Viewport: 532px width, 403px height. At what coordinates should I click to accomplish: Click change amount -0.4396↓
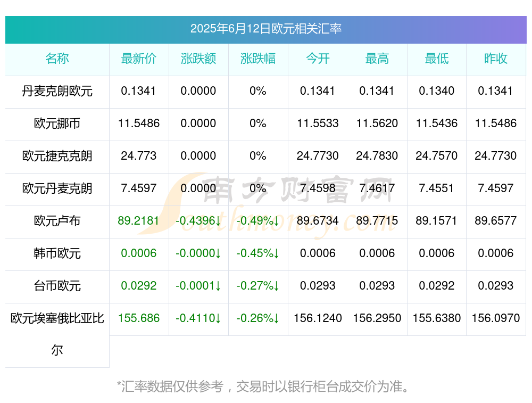[198, 221]
